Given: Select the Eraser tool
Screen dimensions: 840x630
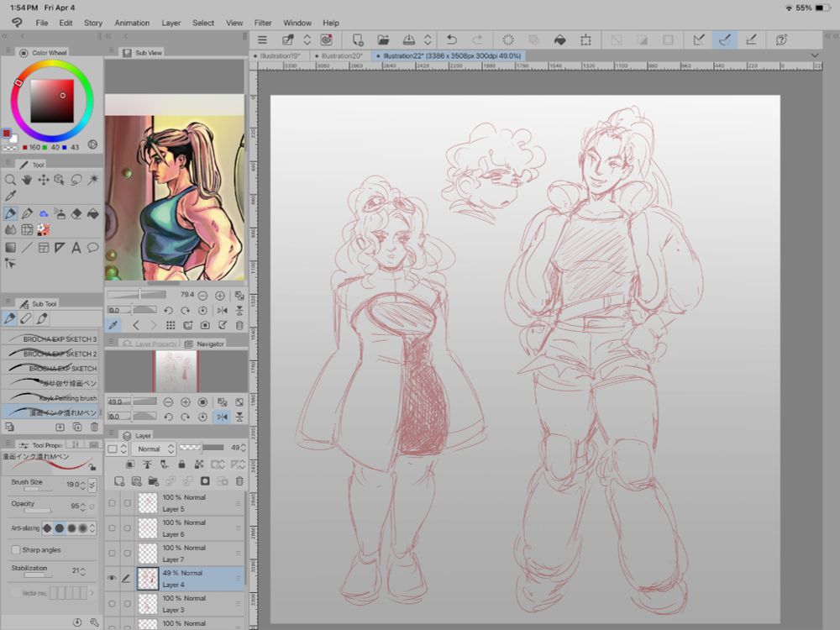Looking at the screenshot, I should click(76, 213).
